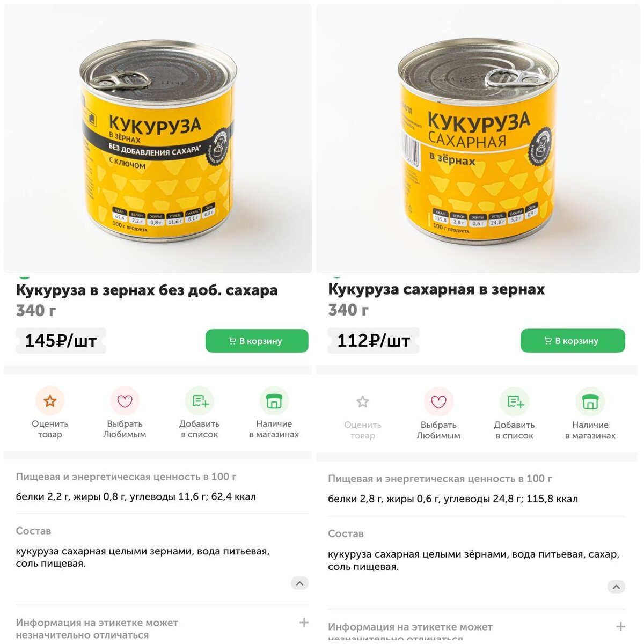Select the 145₽/шт price tag
The height and width of the screenshot is (644, 644).
61,341
